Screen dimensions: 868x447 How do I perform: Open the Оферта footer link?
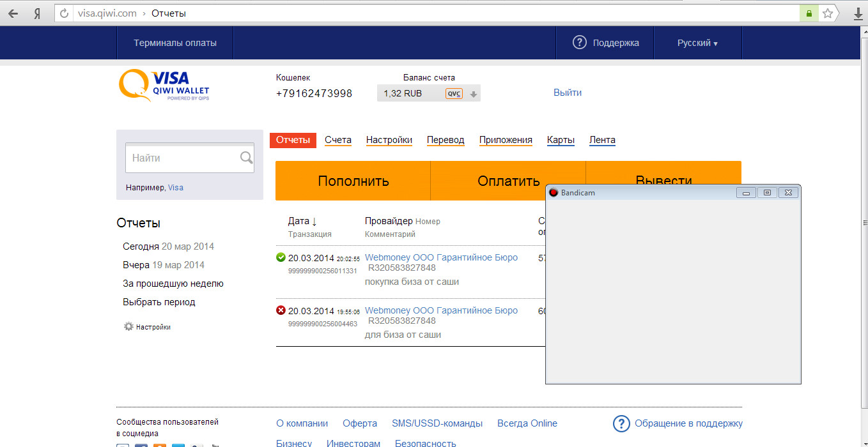click(x=360, y=423)
